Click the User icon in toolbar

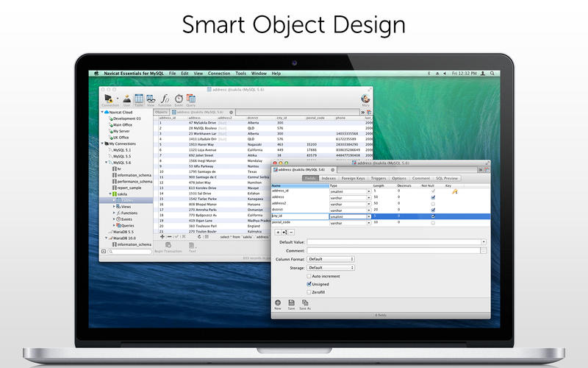pos(126,98)
